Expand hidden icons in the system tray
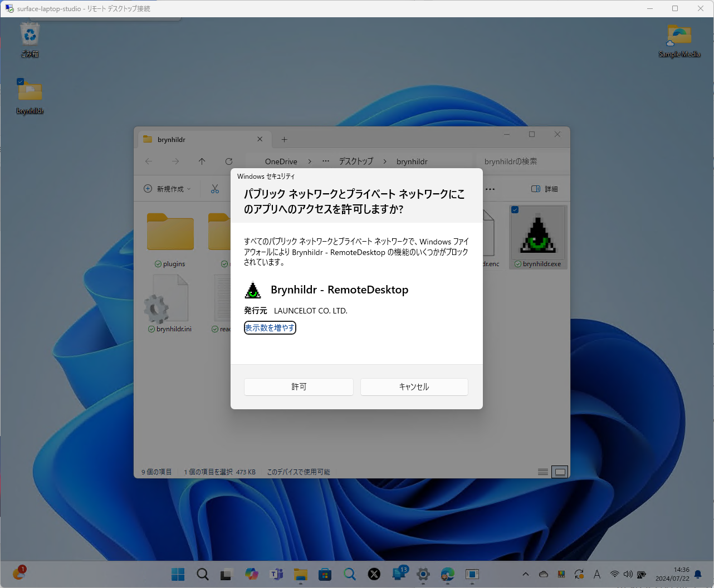 [x=525, y=574]
